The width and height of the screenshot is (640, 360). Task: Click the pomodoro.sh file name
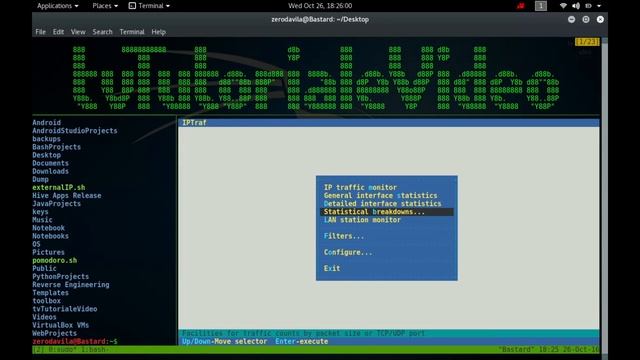coord(55,260)
